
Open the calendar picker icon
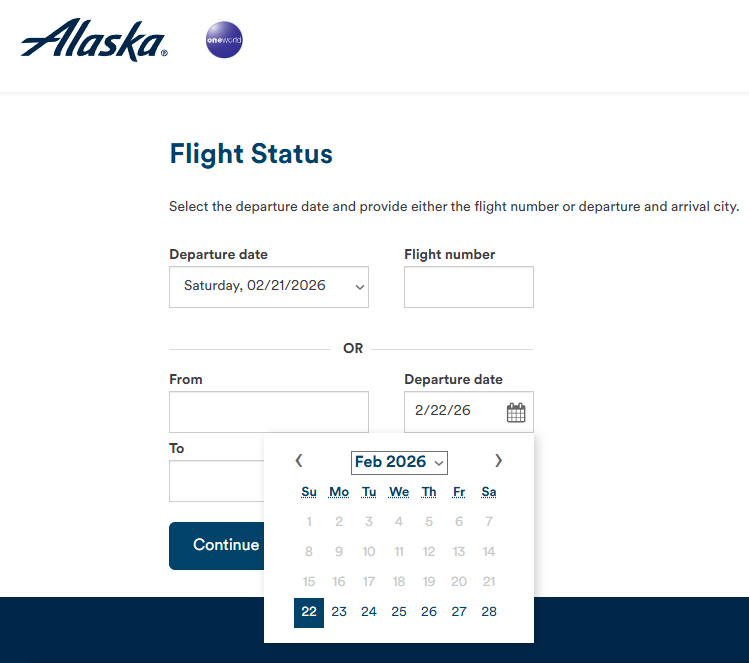516,412
